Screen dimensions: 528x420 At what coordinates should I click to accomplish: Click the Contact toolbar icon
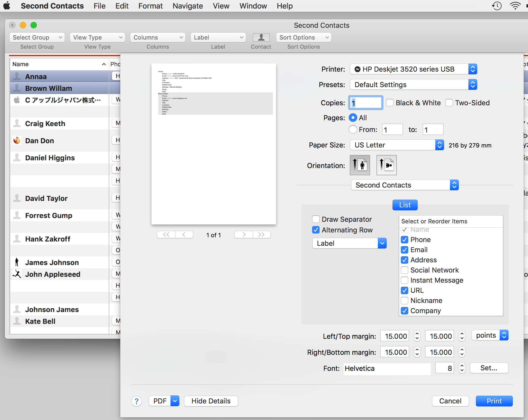[x=261, y=37]
